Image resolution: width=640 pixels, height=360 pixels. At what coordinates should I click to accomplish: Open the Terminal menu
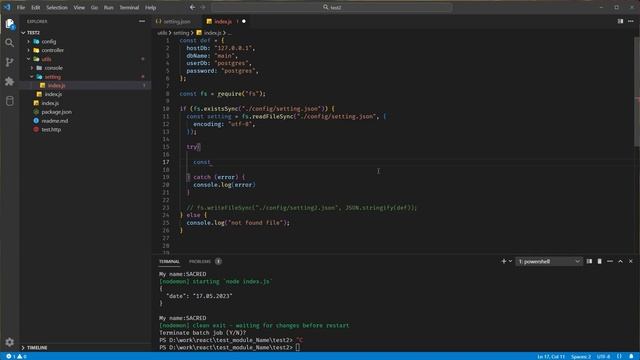(129, 7)
